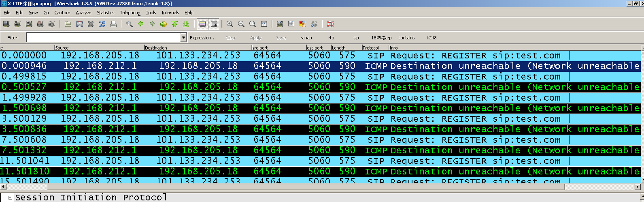The height and width of the screenshot is (202, 644).
Task: Save this capture file icon
Action: coord(79,24)
